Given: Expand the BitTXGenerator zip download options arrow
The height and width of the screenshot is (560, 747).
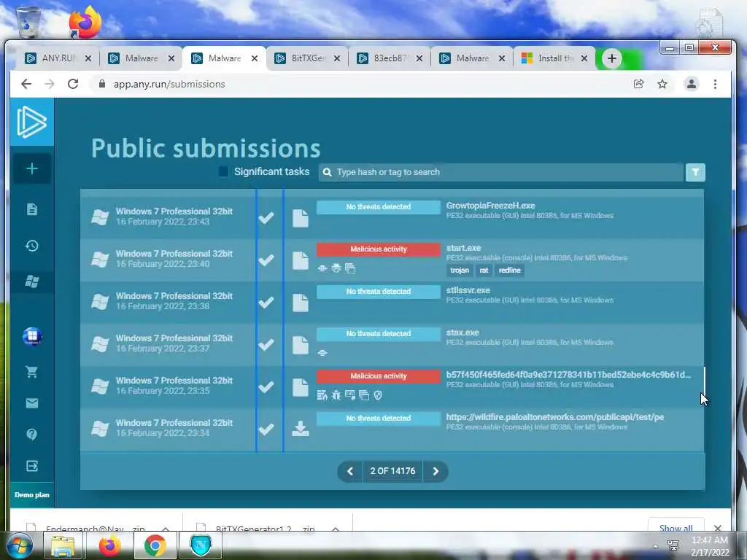Looking at the screenshot, I should coord(336,529).
